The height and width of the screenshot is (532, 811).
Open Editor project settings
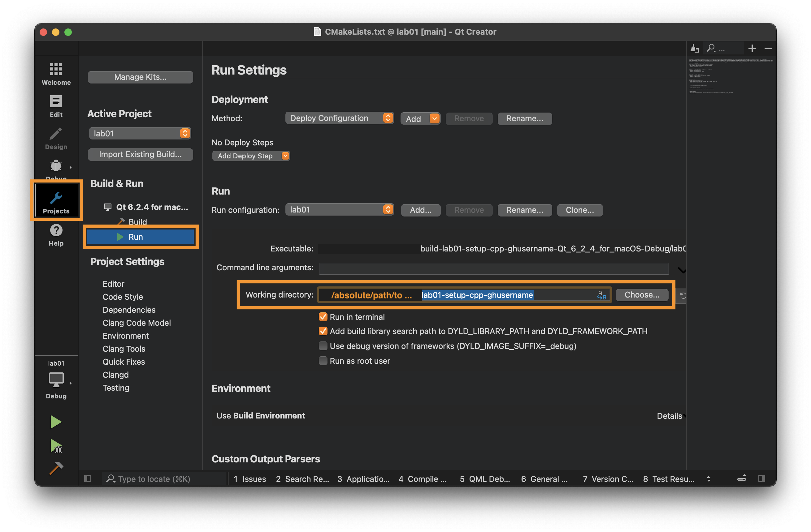114,284
